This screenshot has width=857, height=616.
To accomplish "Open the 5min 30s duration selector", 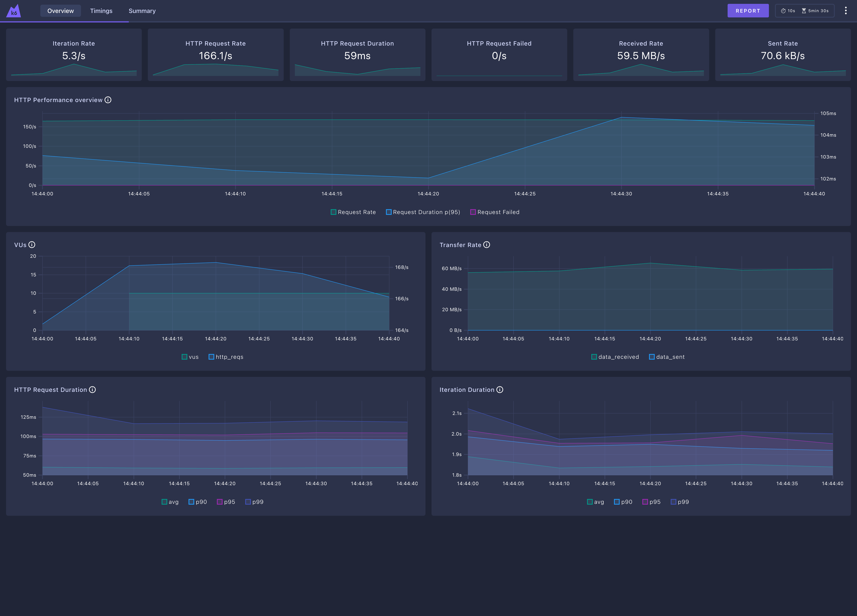I will tap(815, 11).
